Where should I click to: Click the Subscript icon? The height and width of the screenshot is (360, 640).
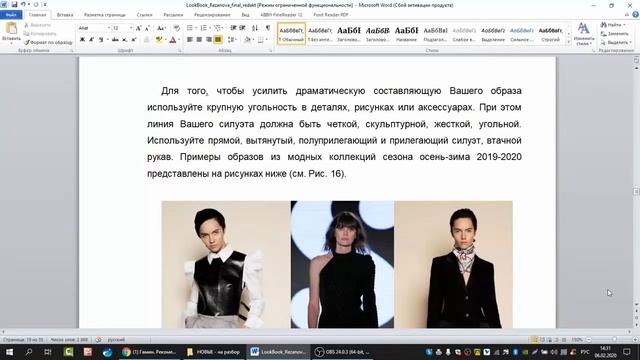pos(124,40)
